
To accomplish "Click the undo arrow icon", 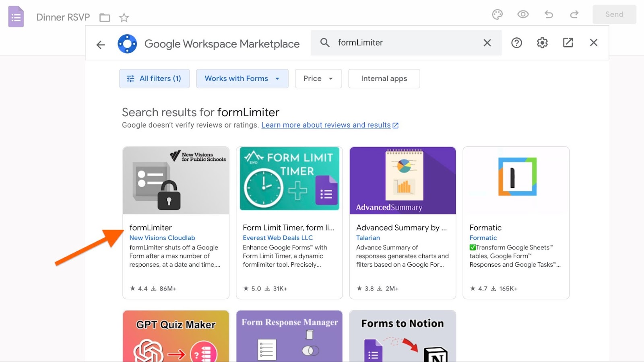I will coord(549,14).
